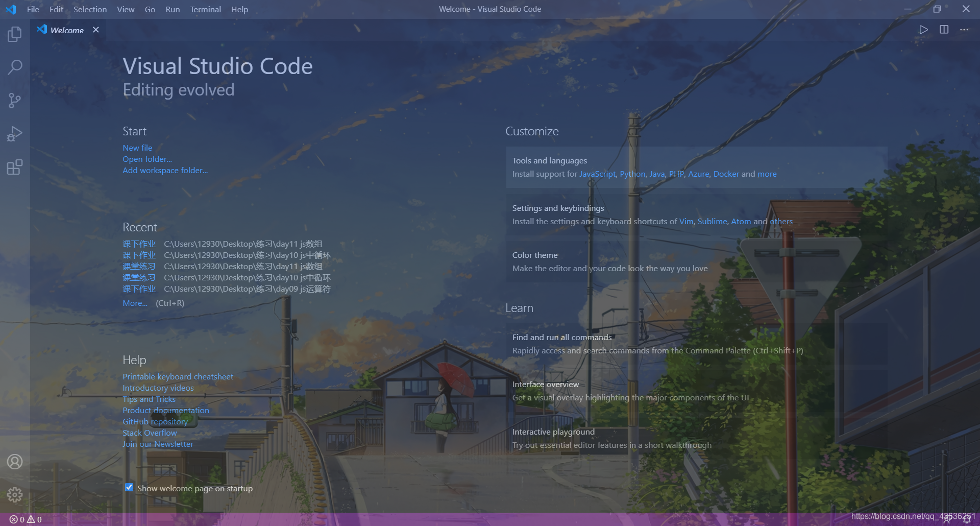The height and width of the screenshot is (526, 980).
Task: Open recent 课下作业 in day10 js中循环
Action: (x=139, y=255)
